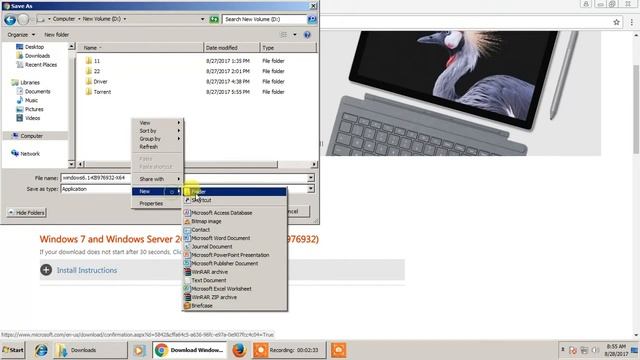This screenshot has width=640, height=360.
Task: Create new Journal Document
Action: point(235,247)
